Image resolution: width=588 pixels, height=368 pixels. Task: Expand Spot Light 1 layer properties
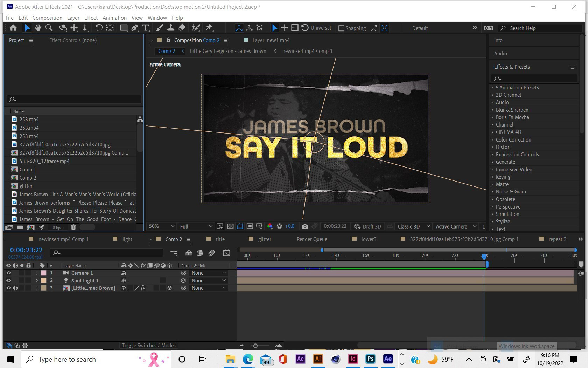pos(37,280)
